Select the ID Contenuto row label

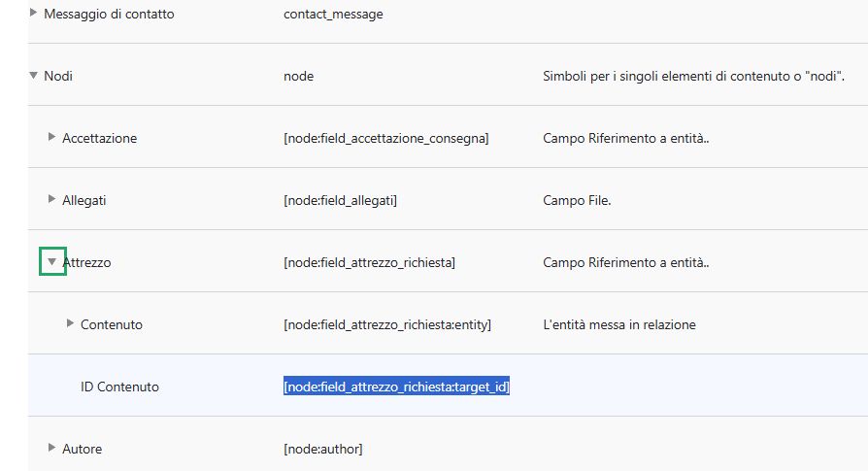click(119, 387)
